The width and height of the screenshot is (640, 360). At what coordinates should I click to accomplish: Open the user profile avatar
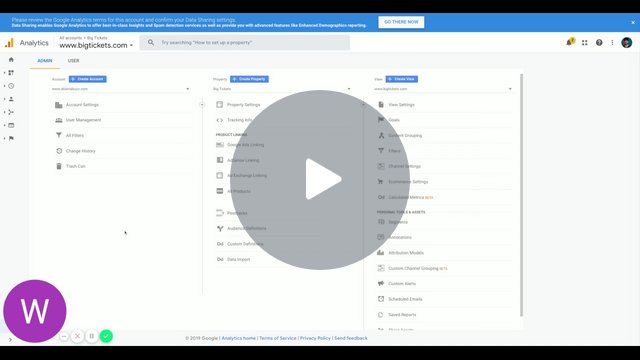(627, 42)
